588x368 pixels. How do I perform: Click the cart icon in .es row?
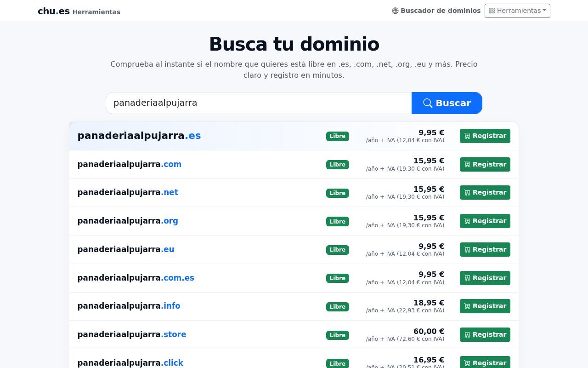click(x=467, y=136)
